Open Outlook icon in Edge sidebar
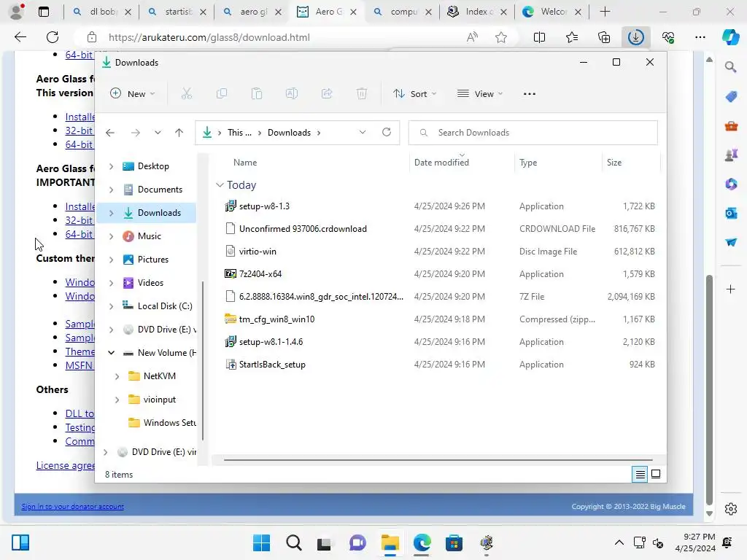Screen dimensions: 747x560 pyautogui.click(x=731, y=213)
